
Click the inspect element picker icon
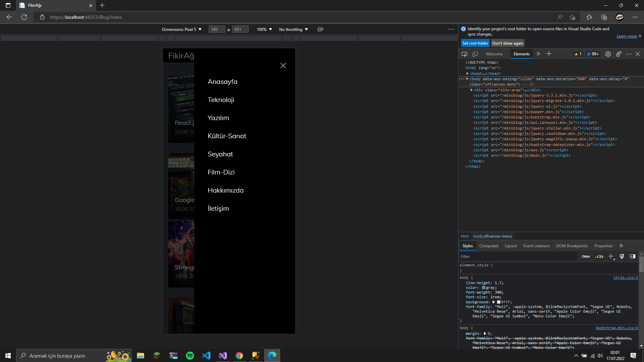pyautogui.click(x=464, y=54)
